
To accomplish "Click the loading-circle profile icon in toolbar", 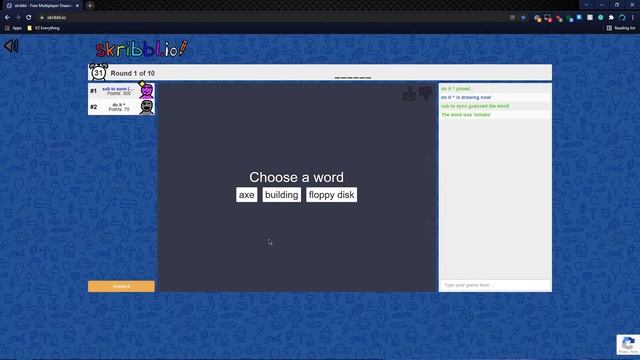I will [x=622, y=18].
